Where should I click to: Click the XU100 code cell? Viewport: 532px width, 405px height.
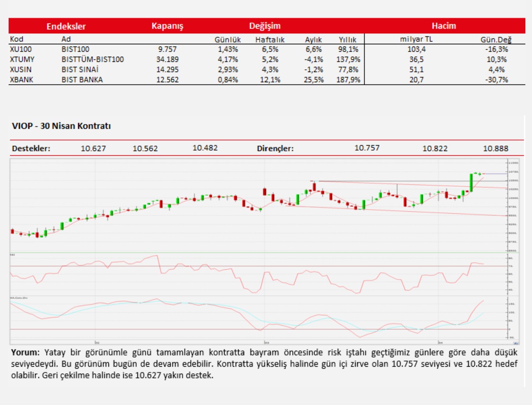(x=21, y=49)
